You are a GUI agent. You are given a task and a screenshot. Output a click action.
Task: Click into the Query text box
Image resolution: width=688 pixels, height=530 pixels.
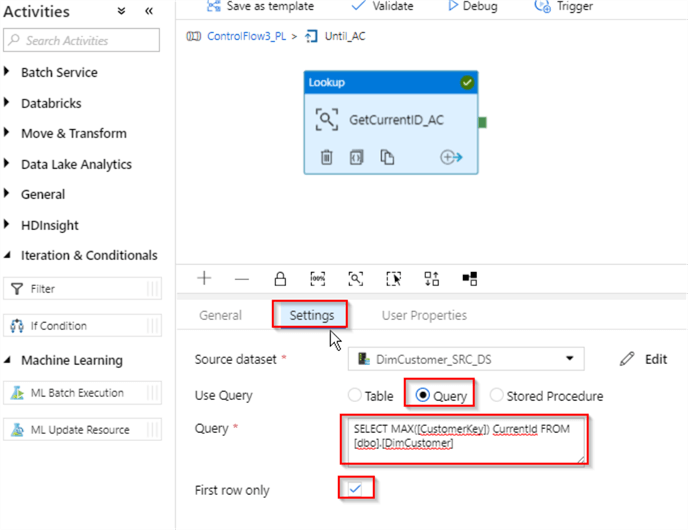pyautogui.click(x=466, y=441)
